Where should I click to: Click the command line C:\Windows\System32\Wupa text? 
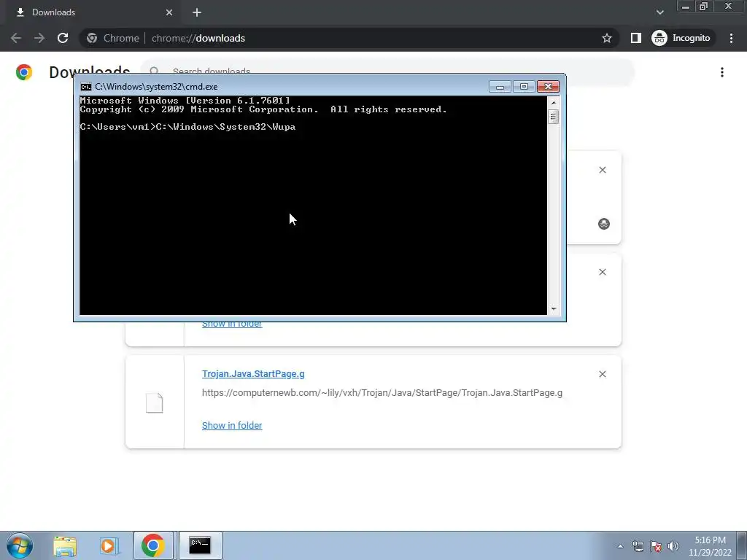pyautogui.click(x=226, y=127)
